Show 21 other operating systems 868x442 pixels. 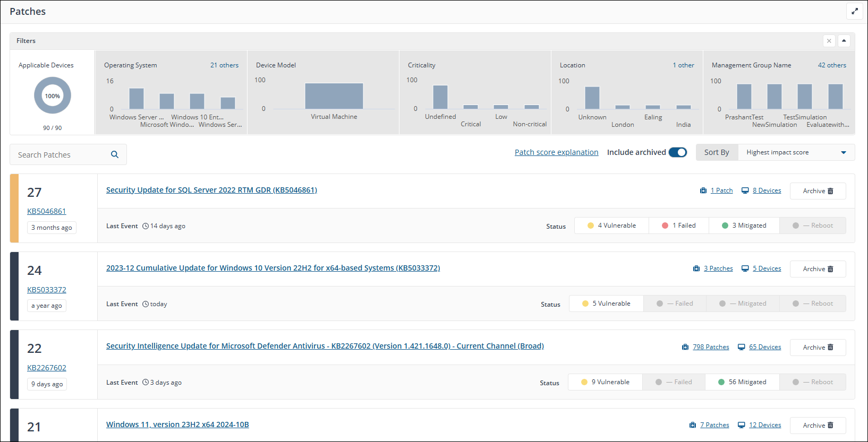224,65
